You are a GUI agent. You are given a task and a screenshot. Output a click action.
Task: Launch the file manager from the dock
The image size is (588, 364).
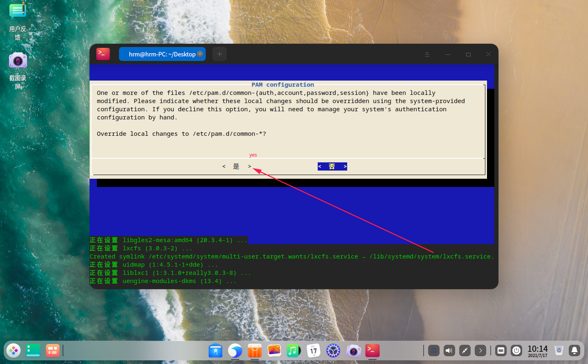pos(215,351)
